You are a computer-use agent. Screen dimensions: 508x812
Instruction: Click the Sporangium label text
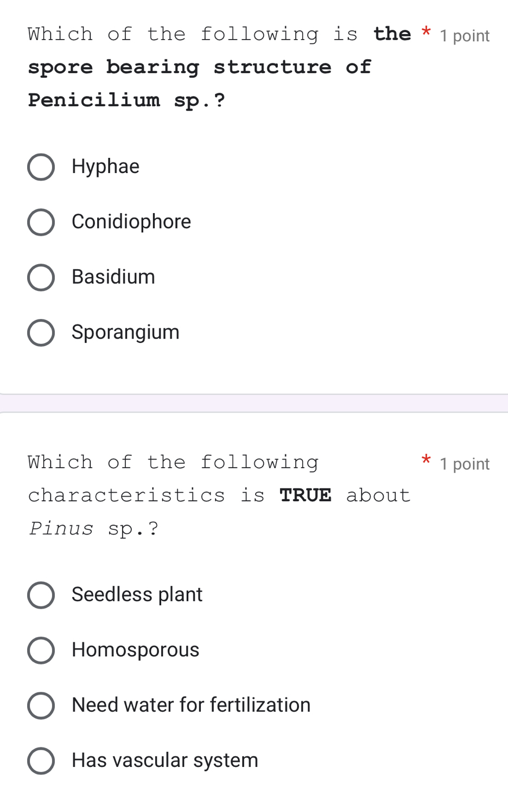pos(125,333)
